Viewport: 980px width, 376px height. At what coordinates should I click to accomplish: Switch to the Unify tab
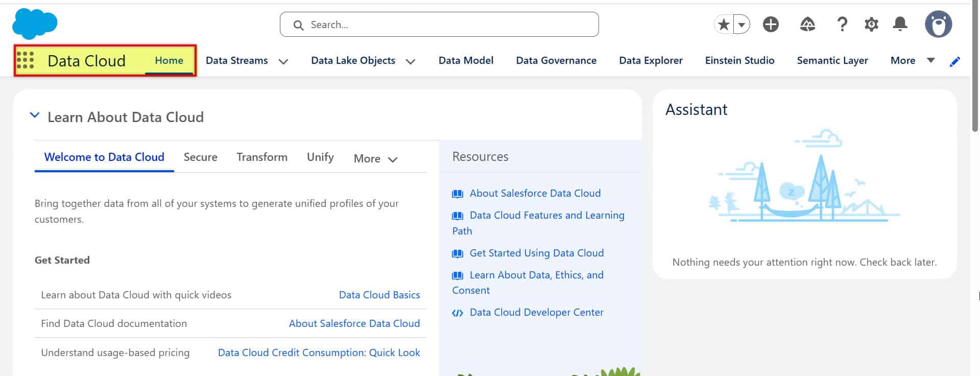click(320, 157)
